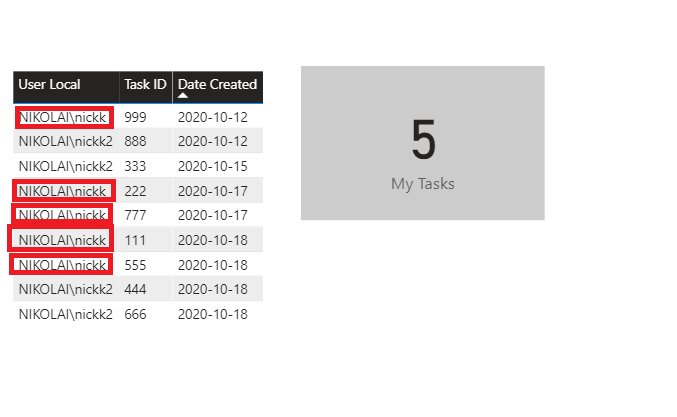Select the row with Task ID 333
Screen dimensions: 677x417
tap(138, 166)
